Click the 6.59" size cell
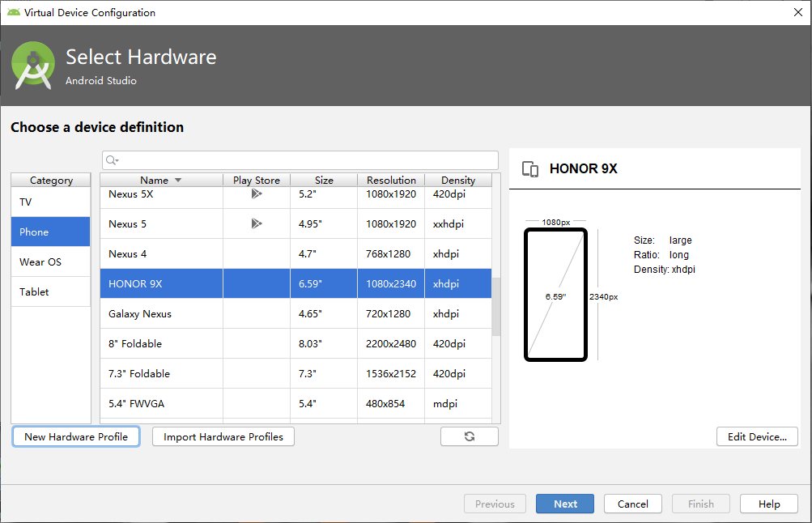Viewport: 812px width, 523px height. (x=324, y=284)
